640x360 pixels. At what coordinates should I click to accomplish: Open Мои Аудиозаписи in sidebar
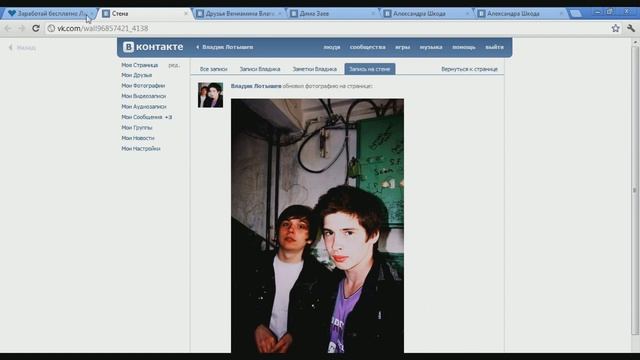point(144,107)
